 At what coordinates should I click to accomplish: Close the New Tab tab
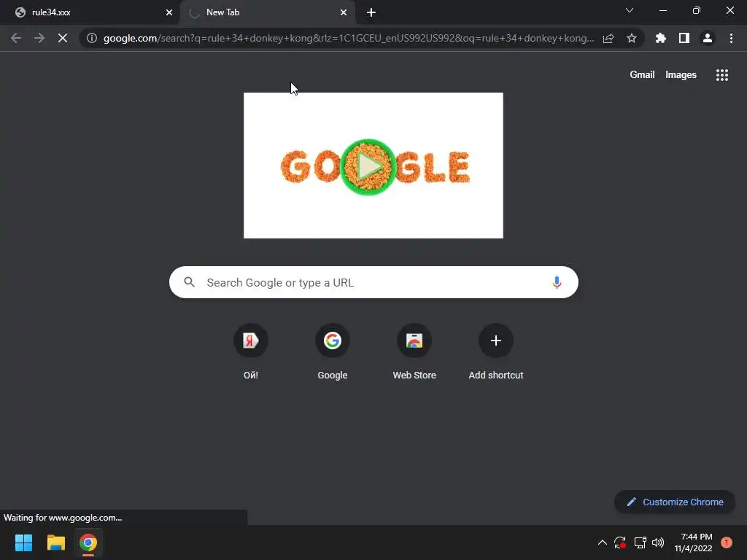pyautogui.click(x=344, y=12)
